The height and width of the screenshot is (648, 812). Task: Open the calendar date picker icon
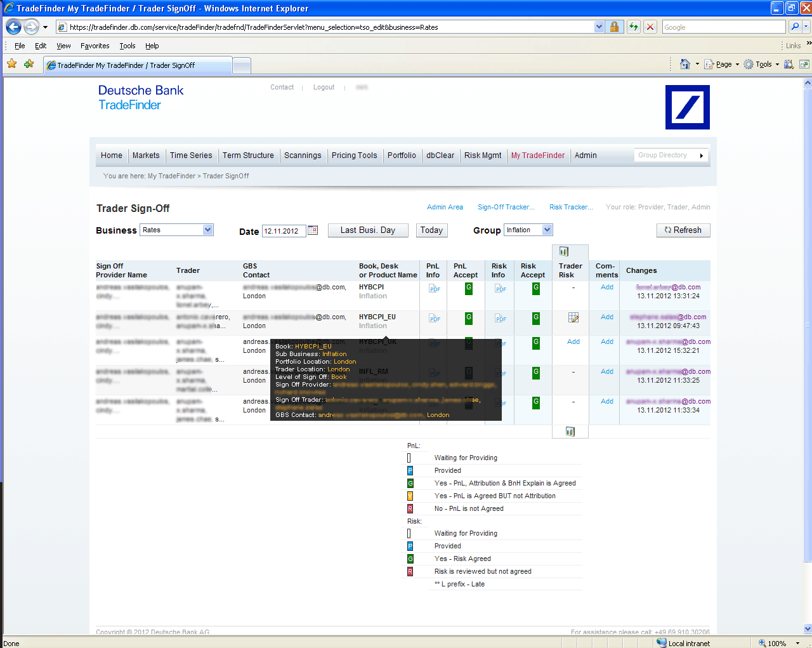313,230
